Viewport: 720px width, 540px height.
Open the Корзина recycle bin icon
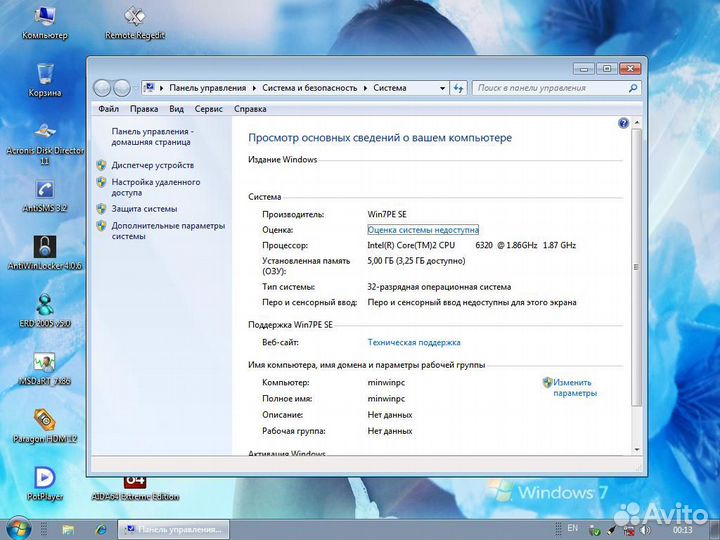(x=45, y=80)
